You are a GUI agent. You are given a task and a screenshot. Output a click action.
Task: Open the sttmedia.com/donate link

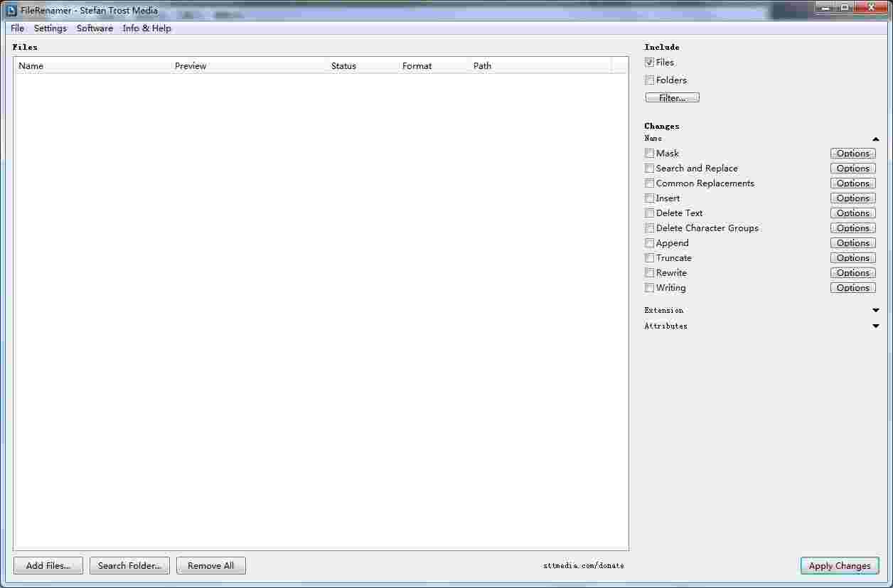[584, 566]
